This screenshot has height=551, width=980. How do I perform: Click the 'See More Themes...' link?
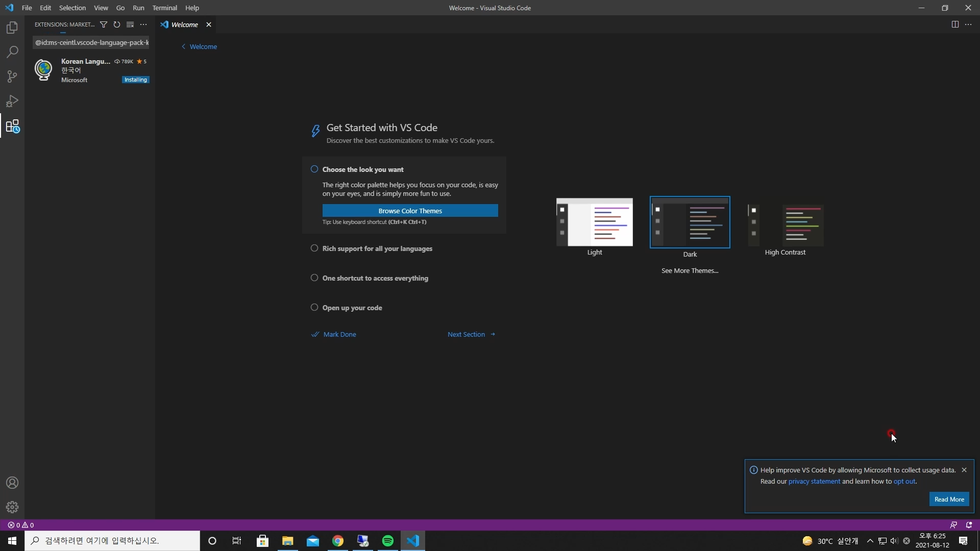click(x=690, y=270)
